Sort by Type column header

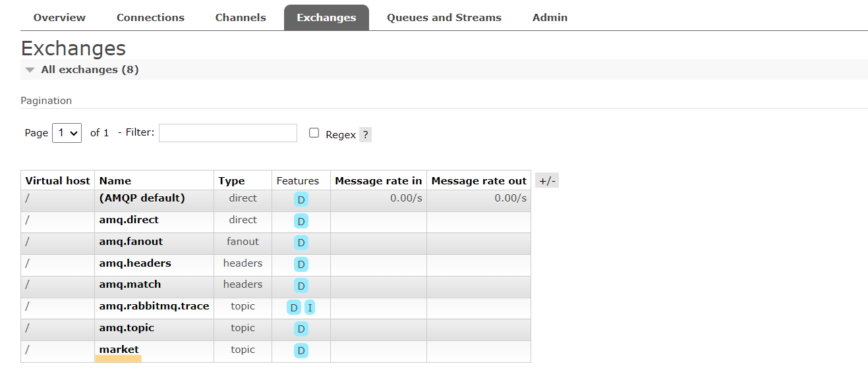(231, 181)
